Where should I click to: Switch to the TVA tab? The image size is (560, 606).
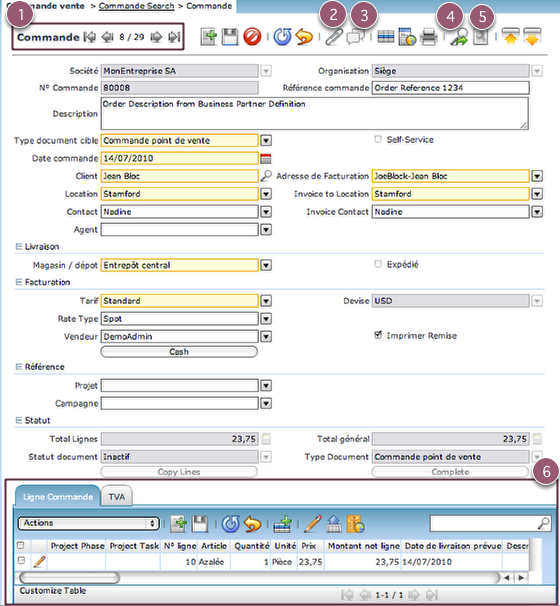click(117, 497)
